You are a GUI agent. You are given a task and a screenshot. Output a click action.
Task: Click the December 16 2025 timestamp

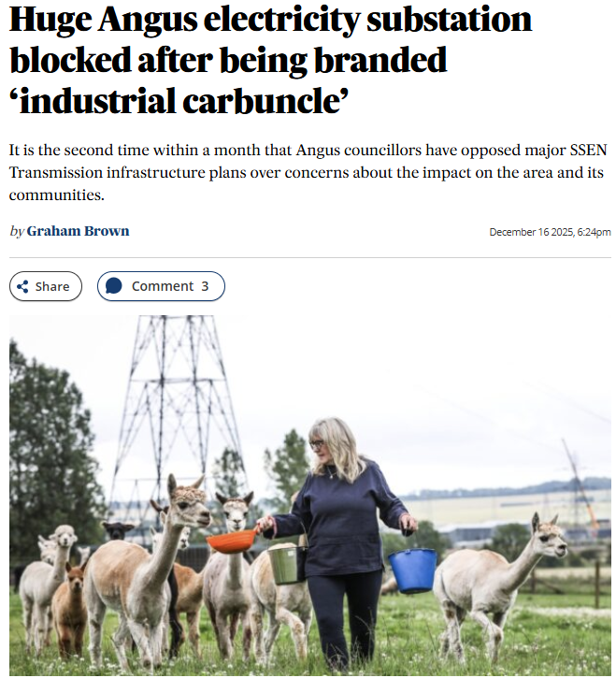click(x=550, y=232)
